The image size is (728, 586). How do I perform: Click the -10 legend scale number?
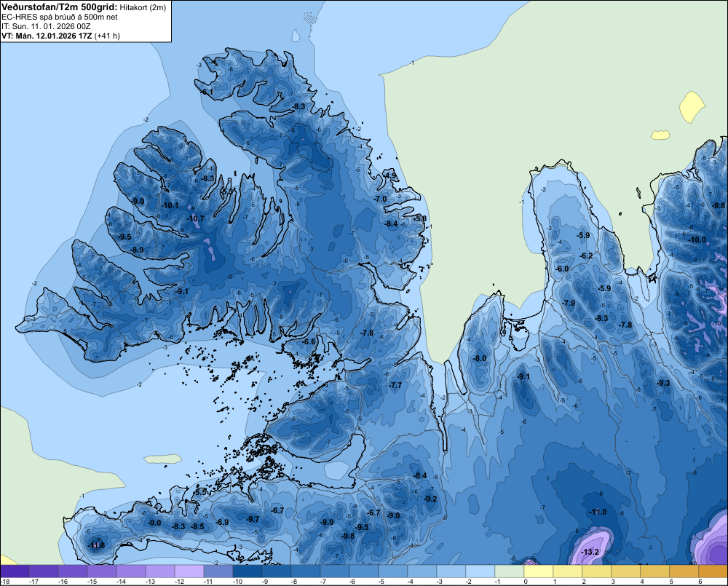(x=237, y=582)
